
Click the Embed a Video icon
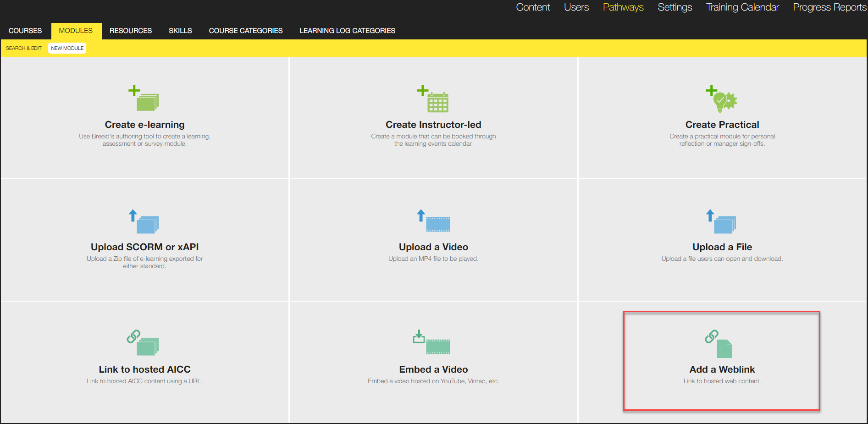pyautogui.click(x=431, y=342)
